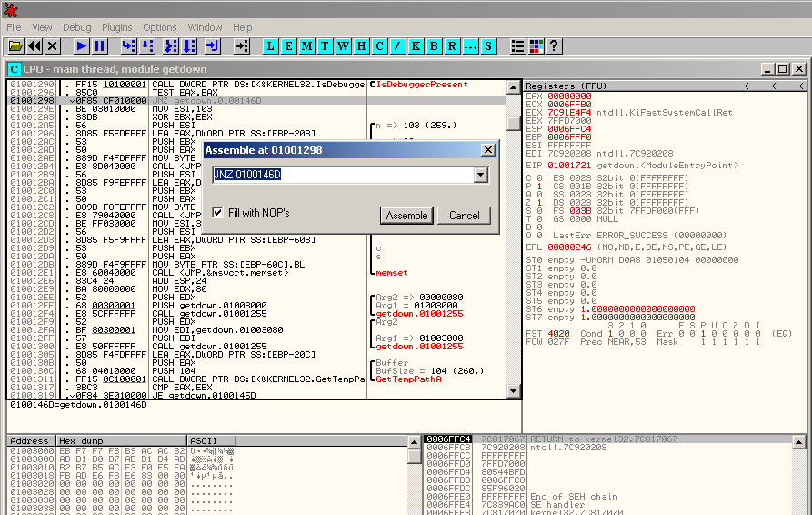Toggle the Fill with NOP's checkbox
Screen dimensions: 812x515
point(217,212)
